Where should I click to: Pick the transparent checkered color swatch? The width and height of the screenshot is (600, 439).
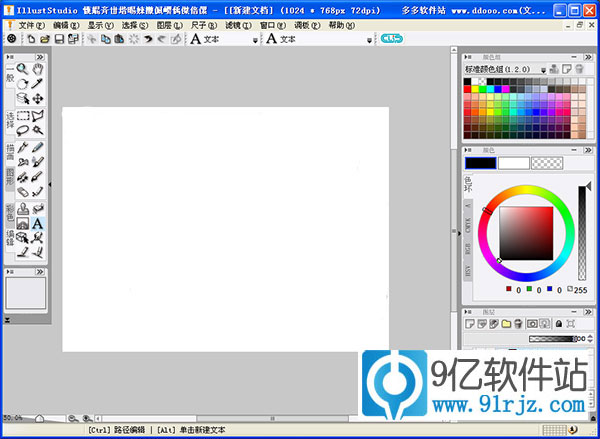coord(547,163)
